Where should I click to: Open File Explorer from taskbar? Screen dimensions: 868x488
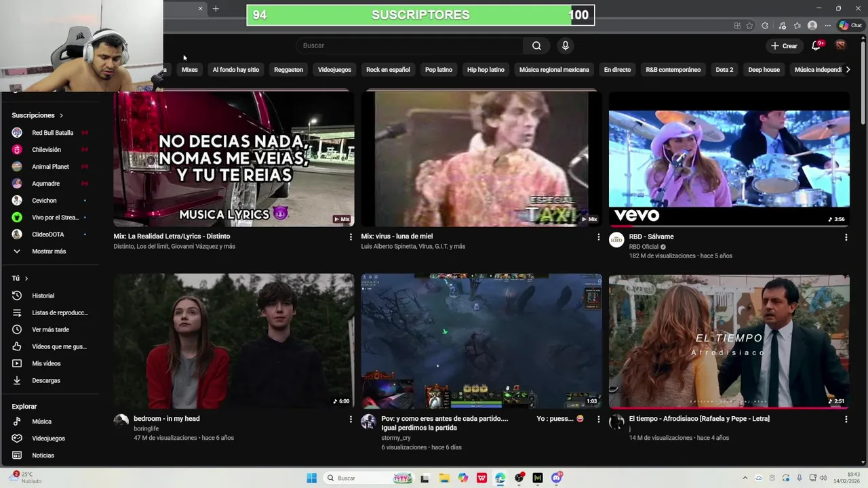[444, 478]
